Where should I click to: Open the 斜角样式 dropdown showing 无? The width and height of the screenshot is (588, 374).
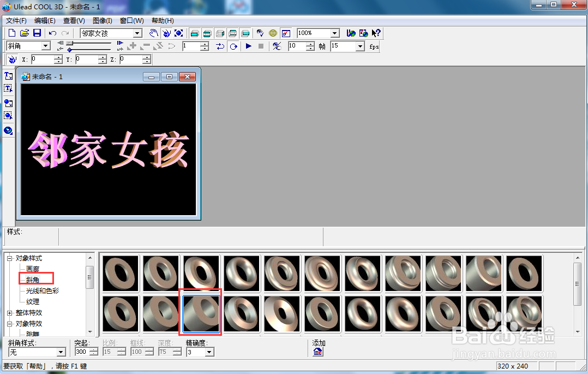pos(61,352)
